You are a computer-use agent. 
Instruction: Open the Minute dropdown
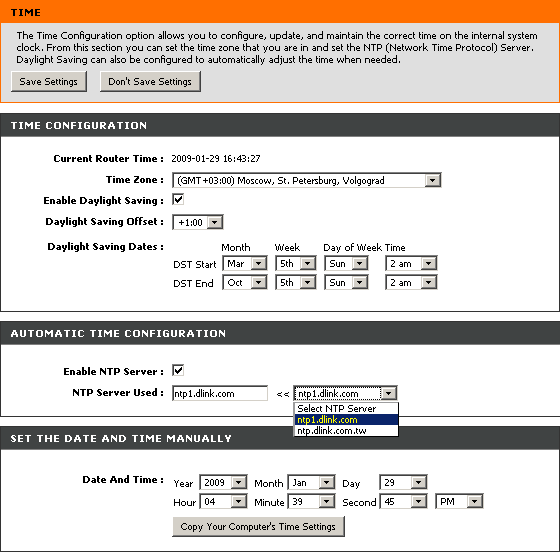coord(311,501)
